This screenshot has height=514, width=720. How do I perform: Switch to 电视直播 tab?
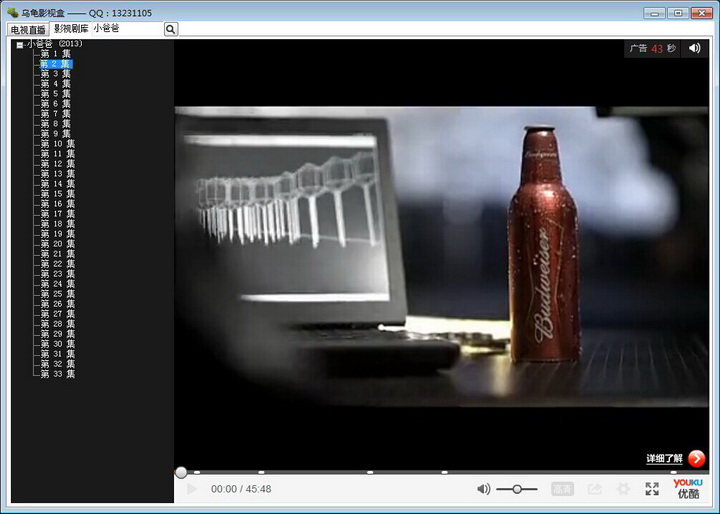[28, 29]
